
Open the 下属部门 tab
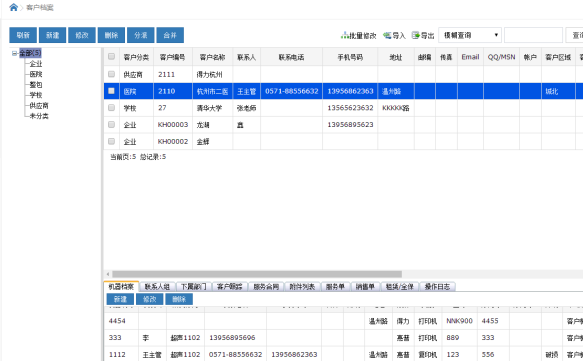pyautogui.click(x=193, y=286)
